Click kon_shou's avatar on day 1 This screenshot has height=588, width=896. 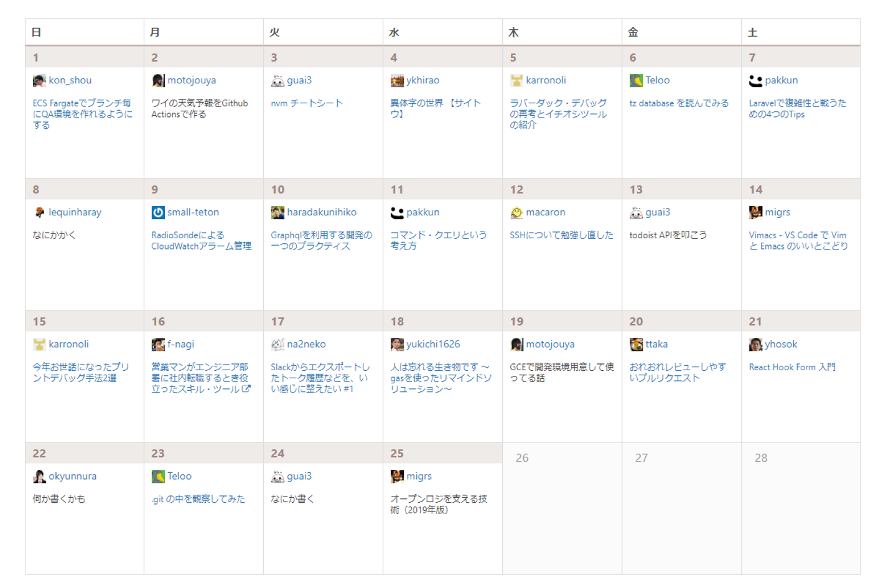click(x=39, y=81)
